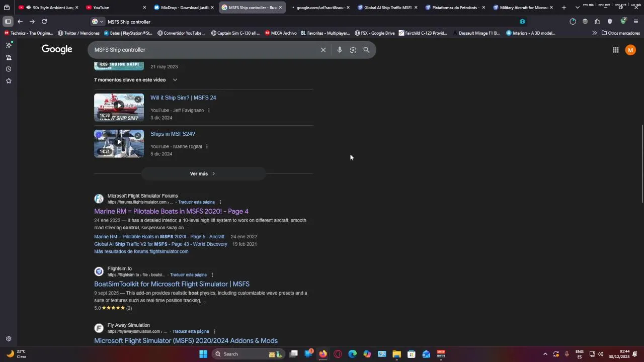The width and height of the screenshot is (644, 362).
Task: Play the Will it Ship Sim thumbnail
Action: pyautogui.click(x=119, y=107)
